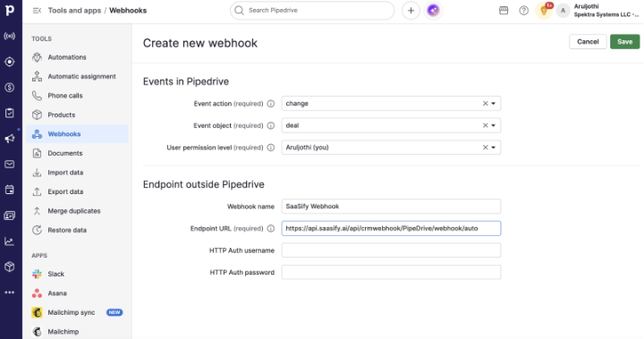This screenshot has height=339, width=644.
Task: Open Merge duplicates tool
Action: pos(77,211)
